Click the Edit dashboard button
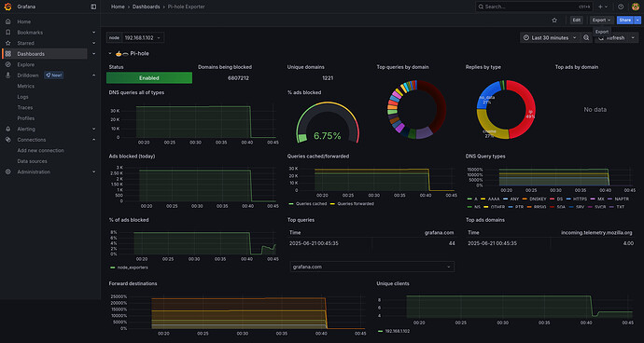 [x=576, y=21]
